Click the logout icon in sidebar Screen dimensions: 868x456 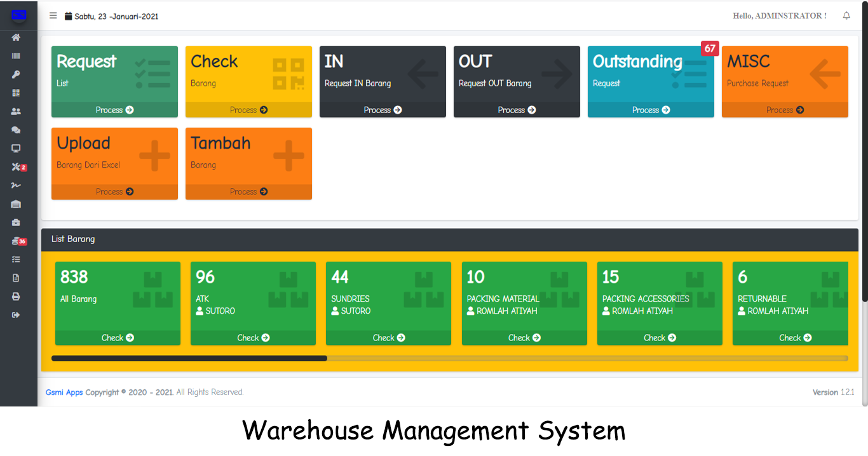tap(16, 315)
